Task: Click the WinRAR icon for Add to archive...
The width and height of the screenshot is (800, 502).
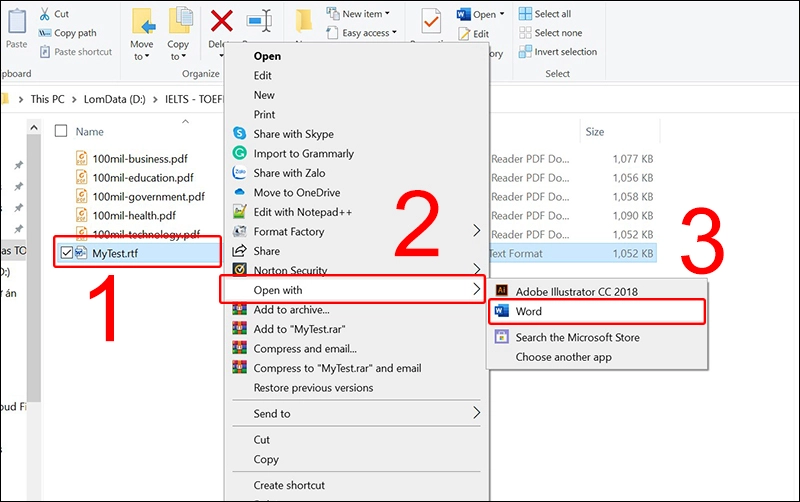Action: coord(239,309)
